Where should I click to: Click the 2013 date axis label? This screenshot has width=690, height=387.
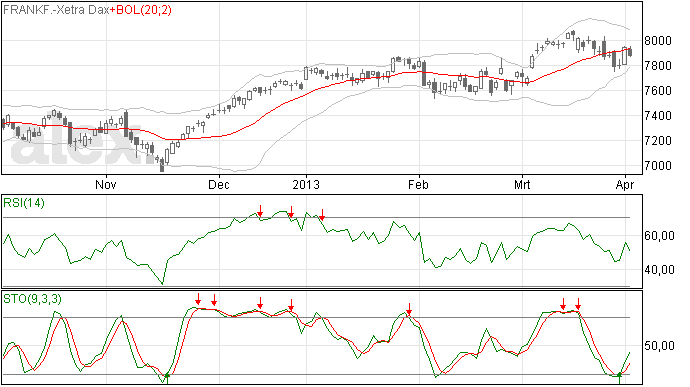pos(306,184)
